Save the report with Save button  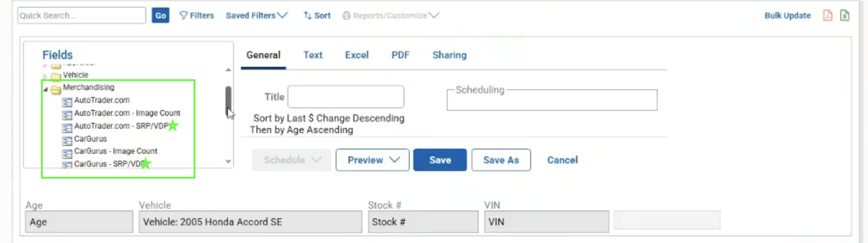(440, 160)
